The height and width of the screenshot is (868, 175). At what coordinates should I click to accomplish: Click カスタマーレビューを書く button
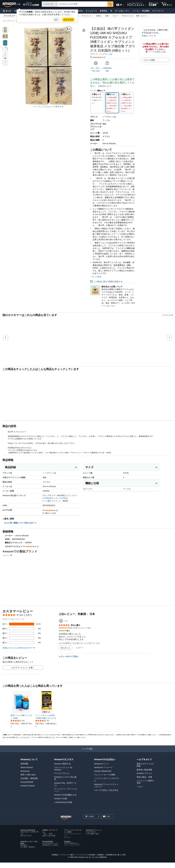23,667
